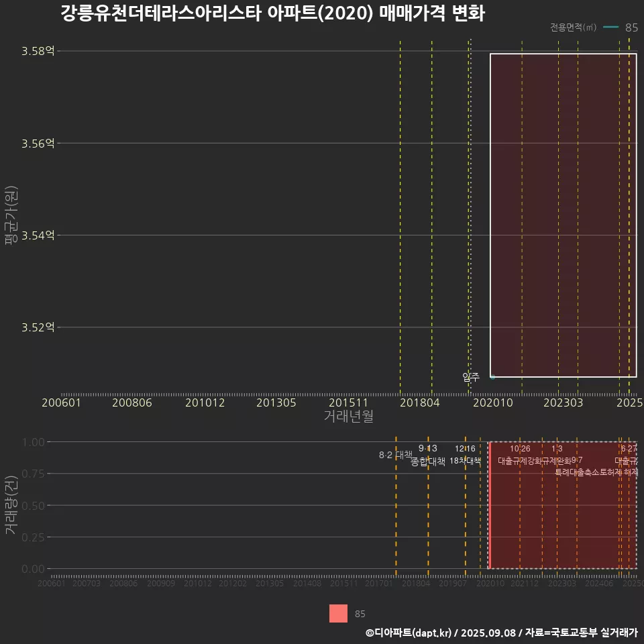Click 202112 on the volume chart x-axis
644x644 pixels.
click(525, 583)
